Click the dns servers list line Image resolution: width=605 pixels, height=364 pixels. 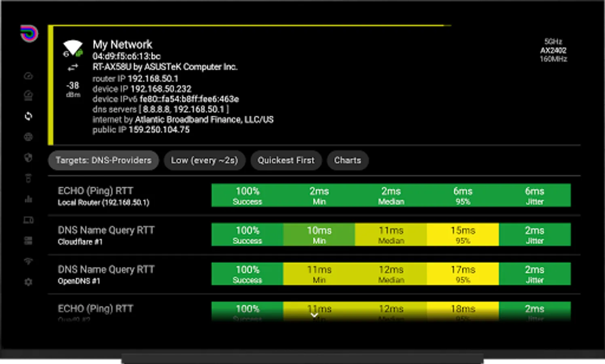pos(161,109)
